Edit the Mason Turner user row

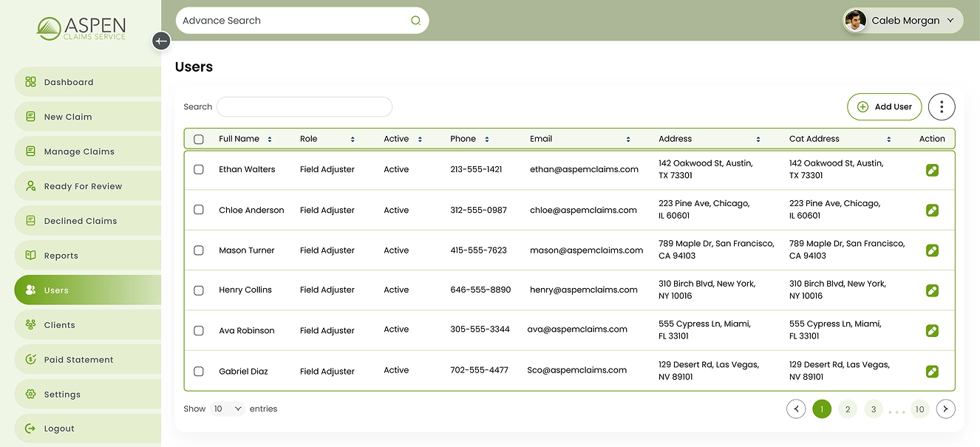[x=932, y=250]
